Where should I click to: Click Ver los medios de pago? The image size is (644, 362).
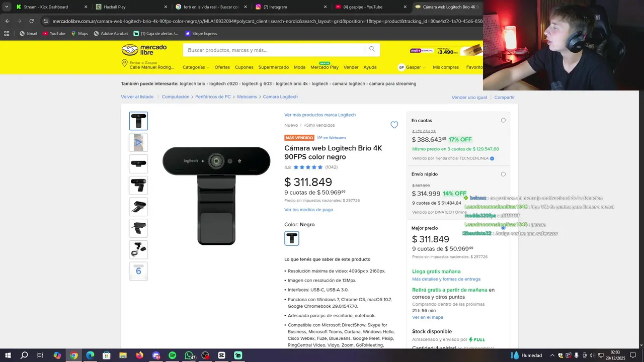pyautogui.click(x=308, y=210)
